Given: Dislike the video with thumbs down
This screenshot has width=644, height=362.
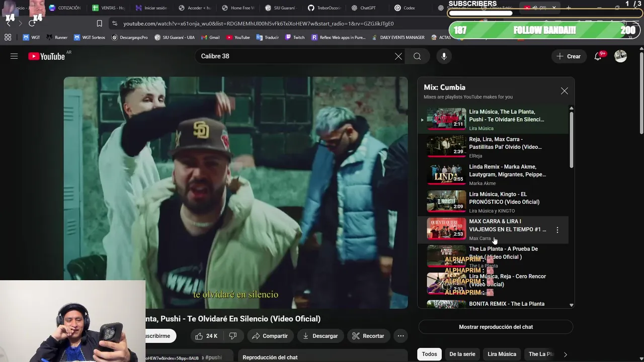Looking at the screenshot, I should (233, 336).
